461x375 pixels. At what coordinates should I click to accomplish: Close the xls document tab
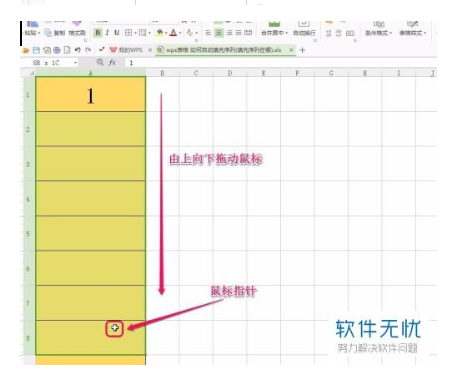pyautogui.click(x=291, y=50)
